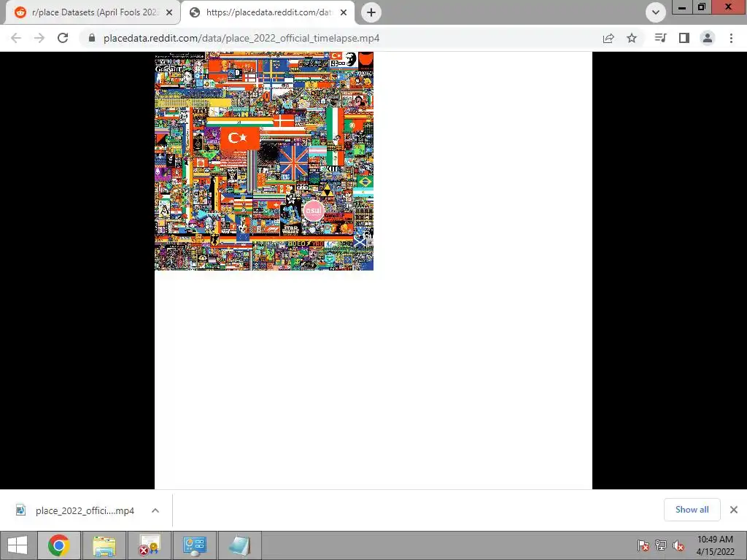
Task: Click the network status tray icon
Action: click(x=661, y=545)
